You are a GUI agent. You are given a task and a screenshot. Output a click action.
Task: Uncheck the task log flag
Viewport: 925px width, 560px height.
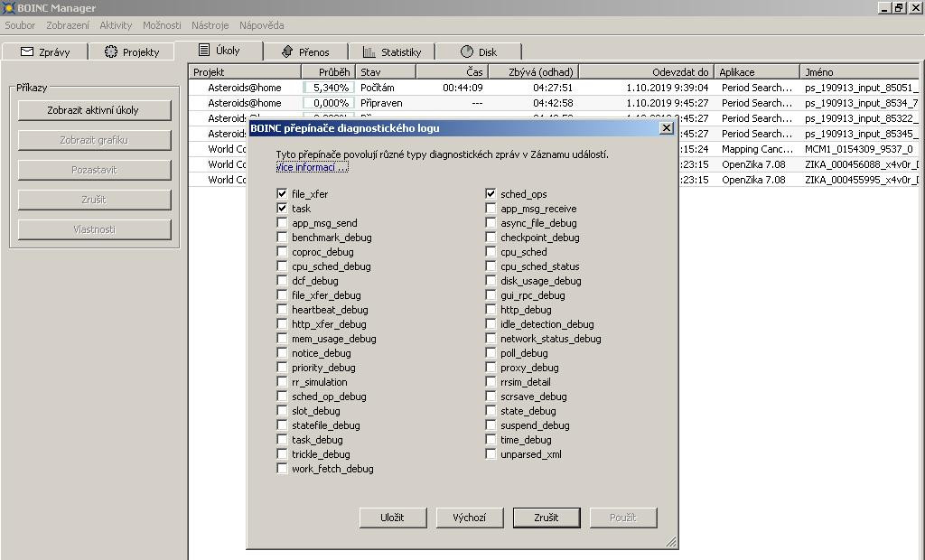pyautogui.click(x=282, y=209)
